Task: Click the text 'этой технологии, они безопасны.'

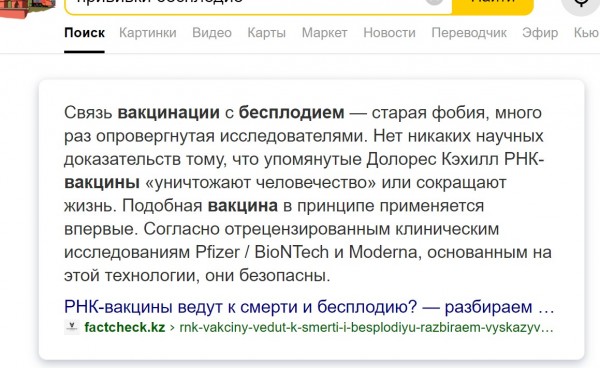Action: (197, 275)
